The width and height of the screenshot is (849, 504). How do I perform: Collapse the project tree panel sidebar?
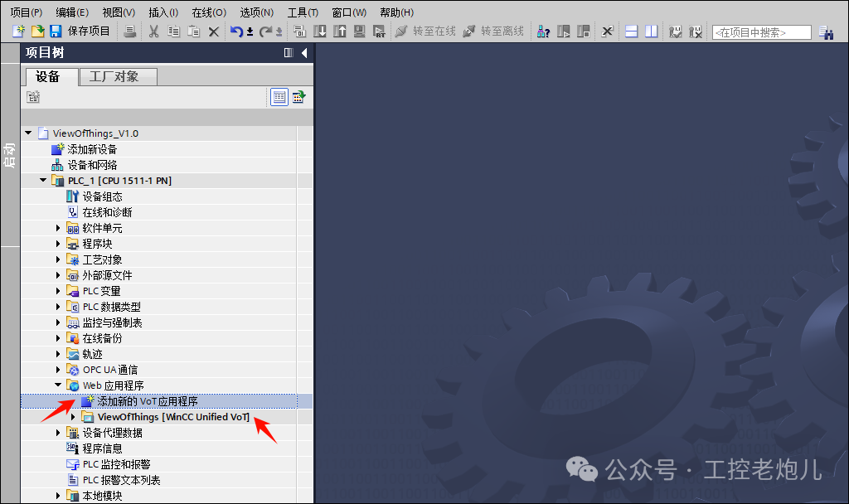(x=303, y=51)
